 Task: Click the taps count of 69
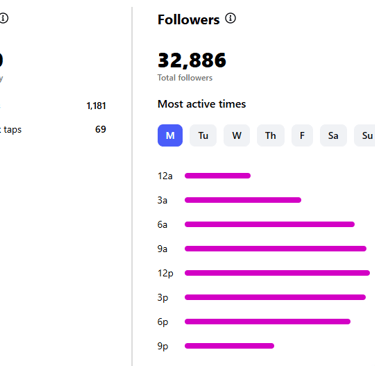(x=101, y=129)
